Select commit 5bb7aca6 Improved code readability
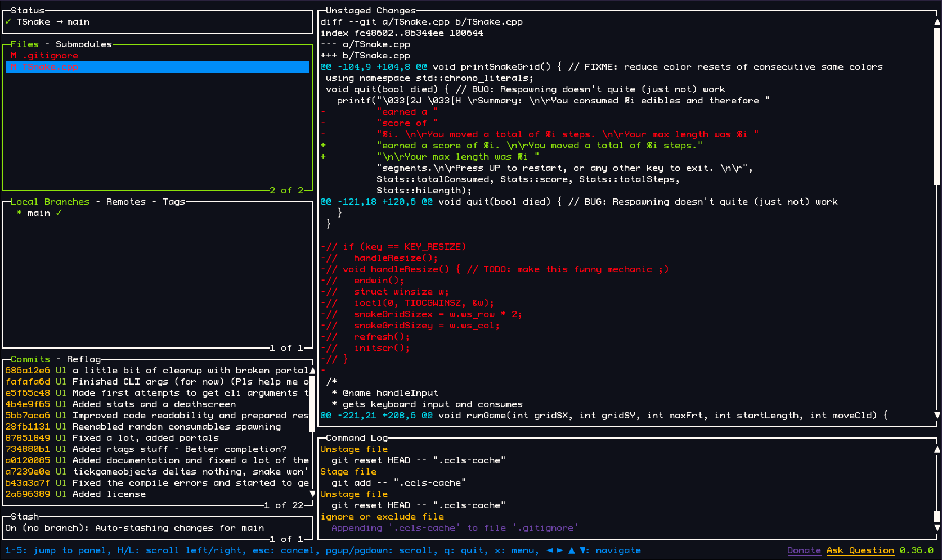Image resolution: width=942 pixels, height=560 pixels. point(158,416)
